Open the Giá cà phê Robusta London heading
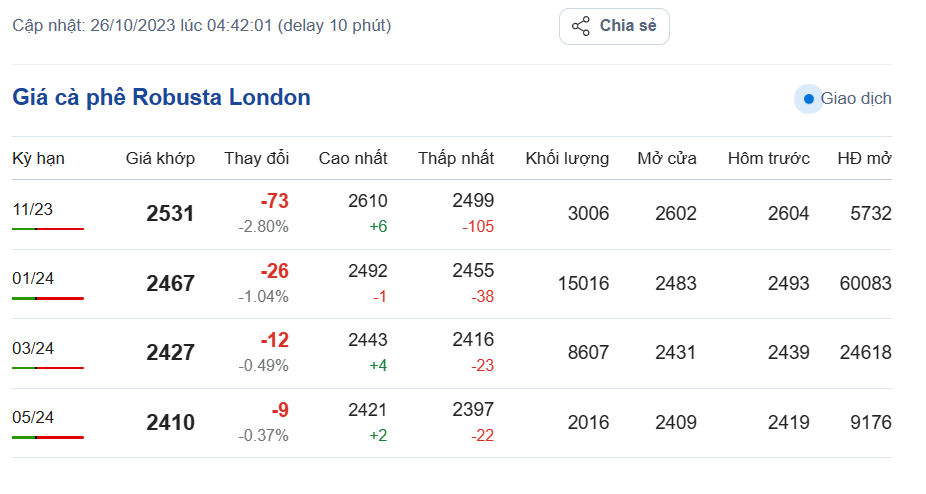This screenshot has width=926, height=494. 161,98
